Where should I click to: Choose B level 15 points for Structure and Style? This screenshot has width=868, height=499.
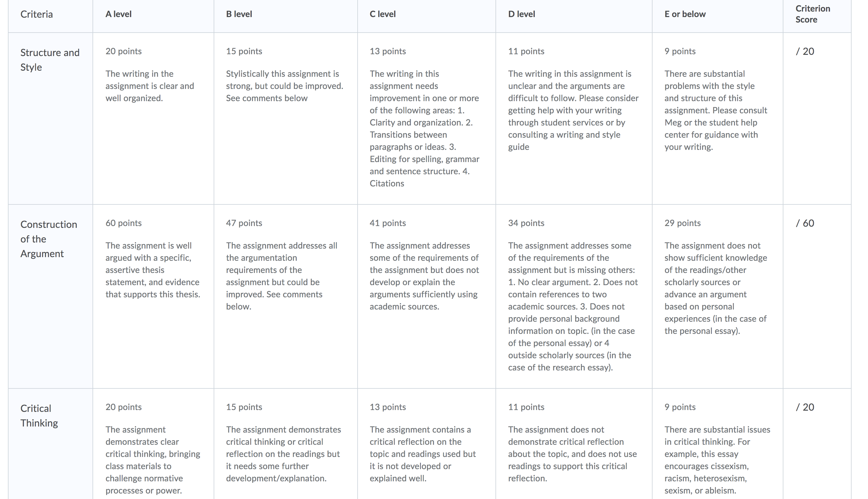(285, 119)
